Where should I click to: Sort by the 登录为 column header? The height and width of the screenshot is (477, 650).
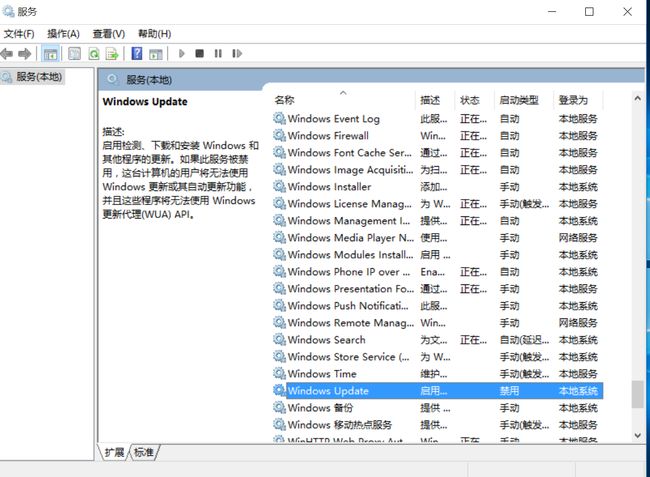click(x=578, y=100)
